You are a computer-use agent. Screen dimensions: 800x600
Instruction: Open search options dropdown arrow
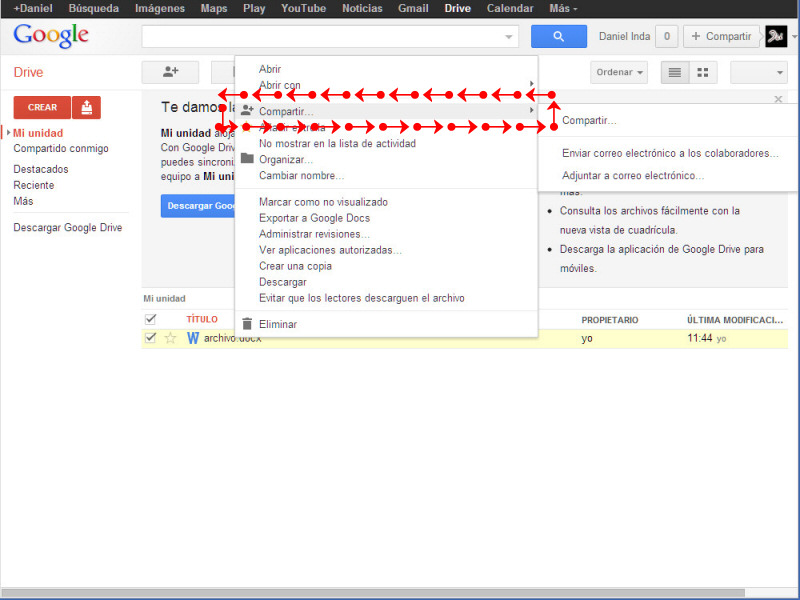pyautogui.click(x=509, y=37)
